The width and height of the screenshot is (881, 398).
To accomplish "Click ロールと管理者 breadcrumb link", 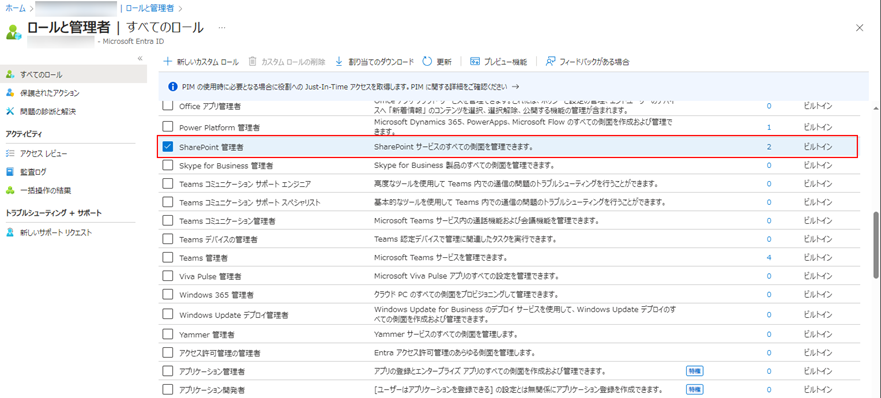I will (151, 8).
